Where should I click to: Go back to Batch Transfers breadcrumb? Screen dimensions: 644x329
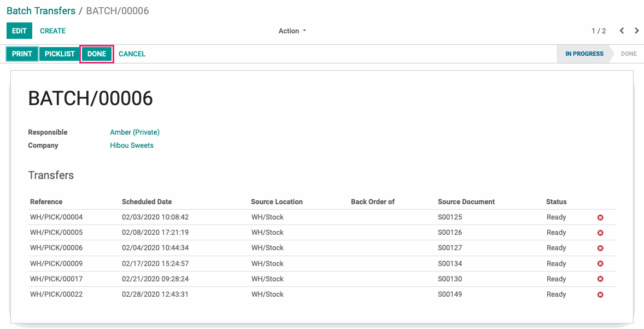point(41,11)
